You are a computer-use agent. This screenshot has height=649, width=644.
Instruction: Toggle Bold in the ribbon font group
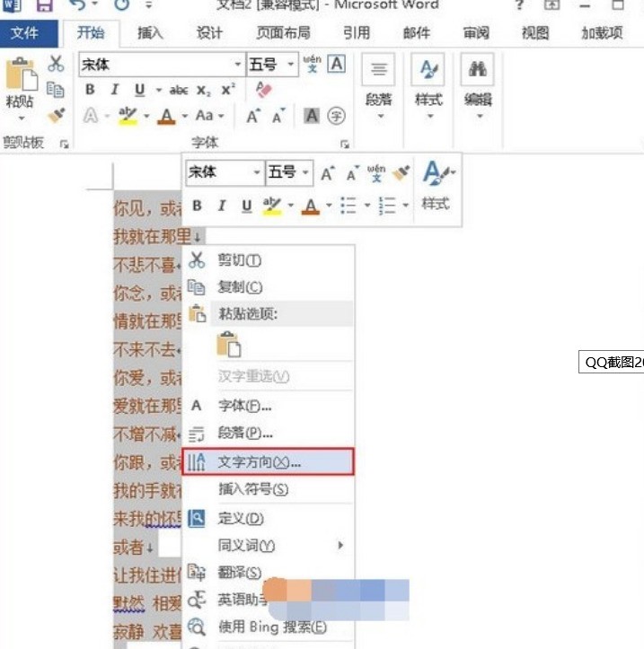tap(90, 90)
